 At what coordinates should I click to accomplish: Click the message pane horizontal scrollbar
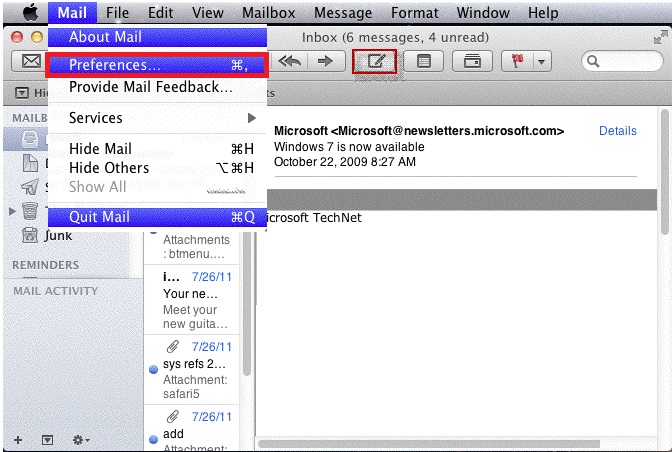[x=429, y=443]
